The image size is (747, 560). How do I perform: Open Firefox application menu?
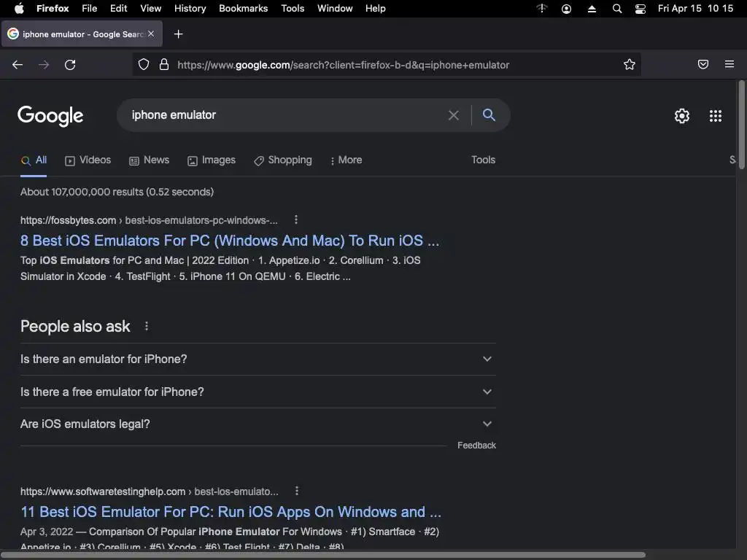[x=729, y=64]
